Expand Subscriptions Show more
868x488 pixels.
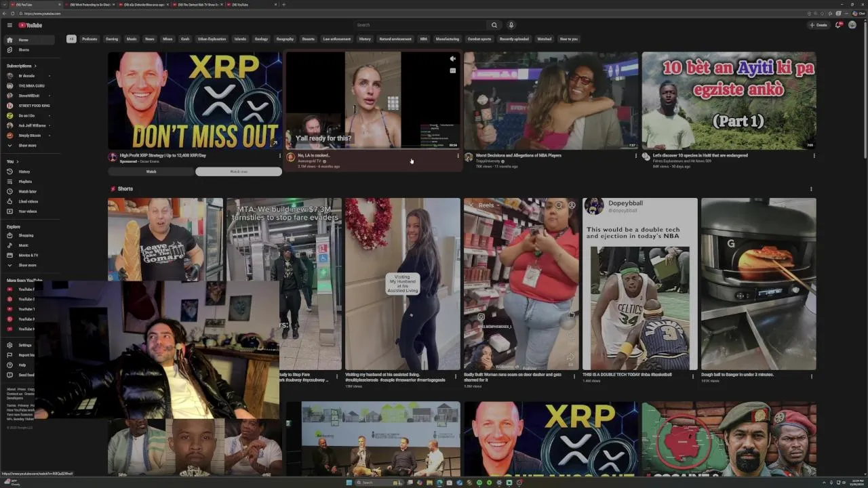pos(28,146)
